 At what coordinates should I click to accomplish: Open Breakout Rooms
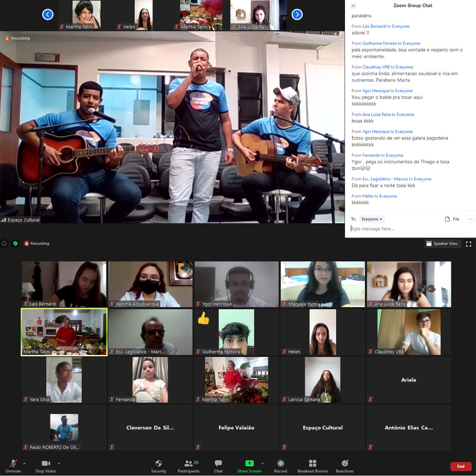(x=313, y=465)
